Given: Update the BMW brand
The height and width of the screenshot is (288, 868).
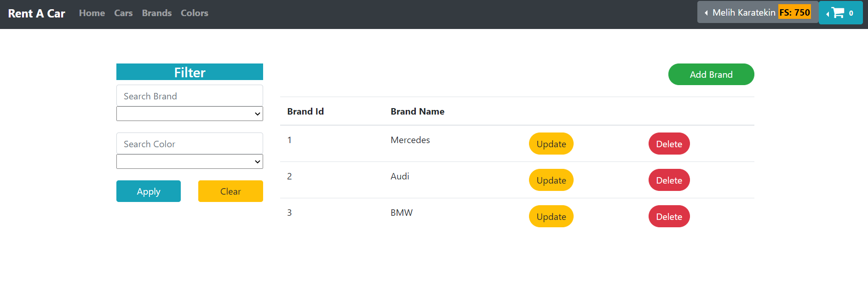Looking at the screenshot, I should pos(551,217).
